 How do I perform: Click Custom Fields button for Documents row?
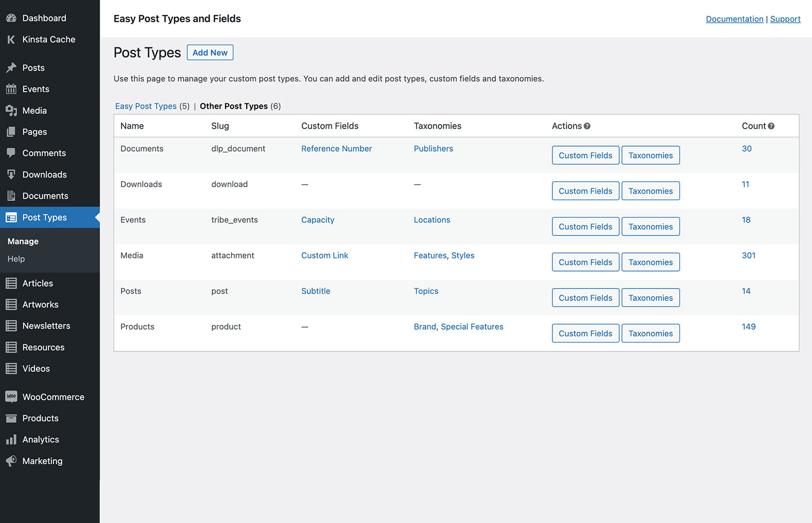pyautogui.click(x=585, y=155)
